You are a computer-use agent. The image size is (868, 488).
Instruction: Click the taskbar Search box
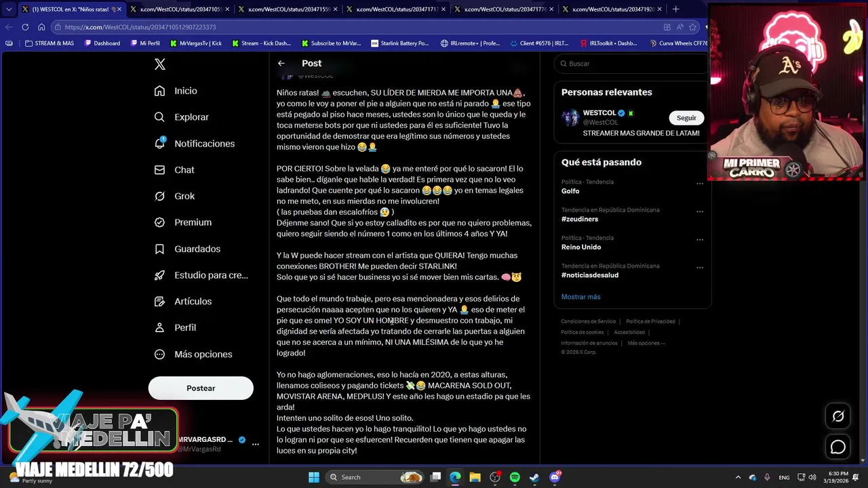[374, 477]
